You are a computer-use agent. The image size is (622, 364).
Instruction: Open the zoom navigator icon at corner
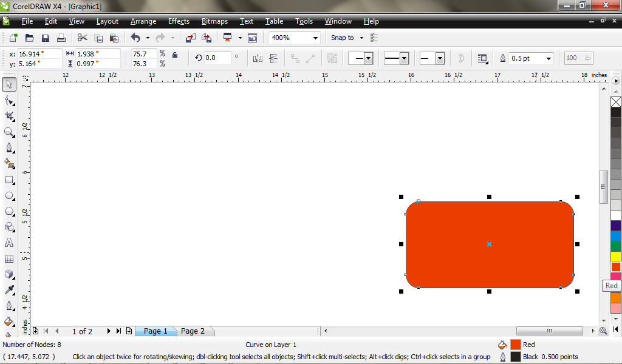click(x=603, y=331)
